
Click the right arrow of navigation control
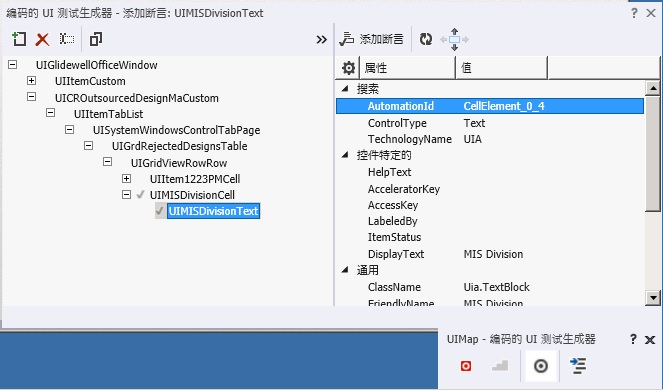465,40
